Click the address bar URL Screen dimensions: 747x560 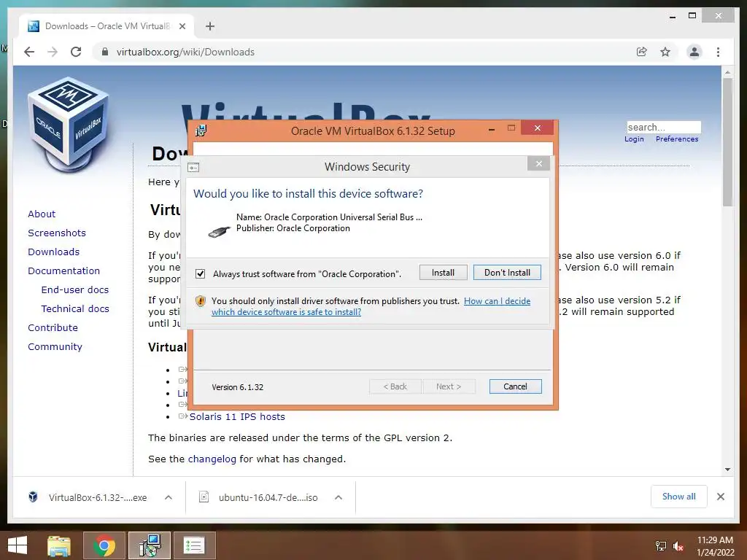(185, 52)
